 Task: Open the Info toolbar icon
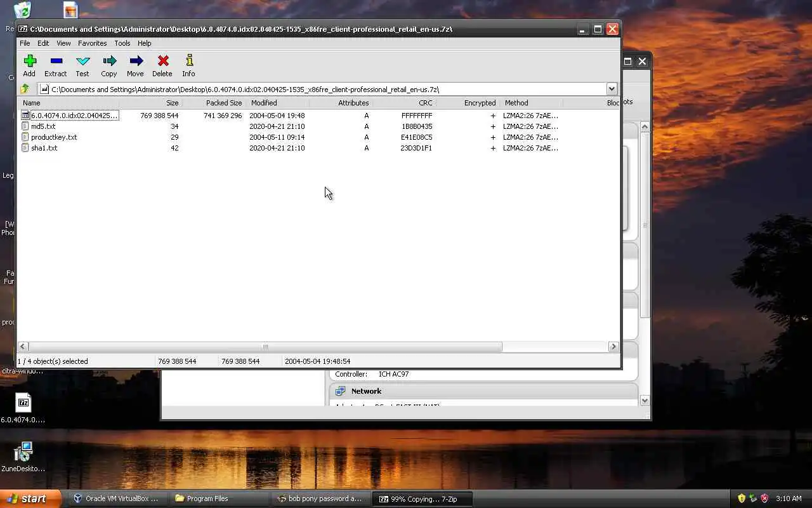[x=189, y=62]
